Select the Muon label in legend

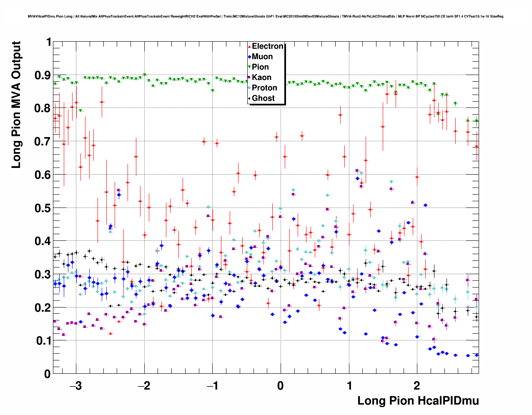pos(262,57)
